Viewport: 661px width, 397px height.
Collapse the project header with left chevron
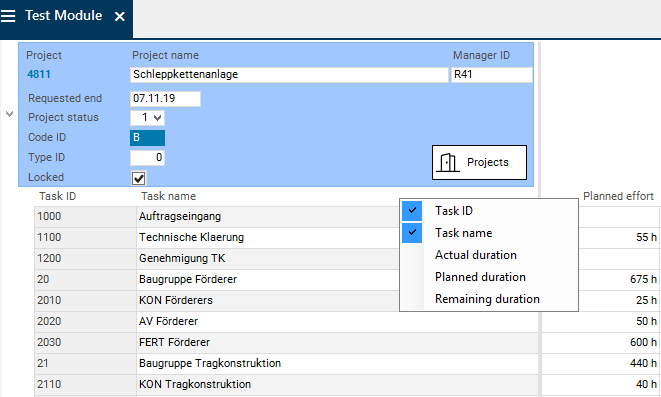[x=9, y=114]
